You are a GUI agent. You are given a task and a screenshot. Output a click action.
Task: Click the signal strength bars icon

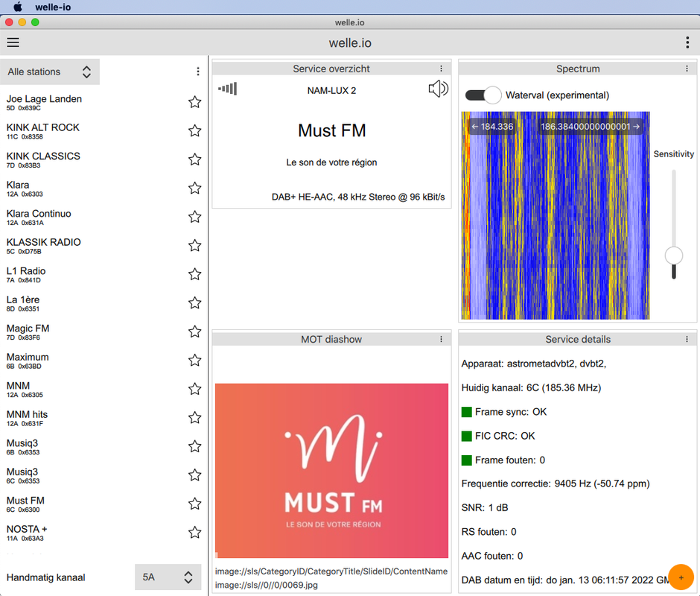click(228, 89)
